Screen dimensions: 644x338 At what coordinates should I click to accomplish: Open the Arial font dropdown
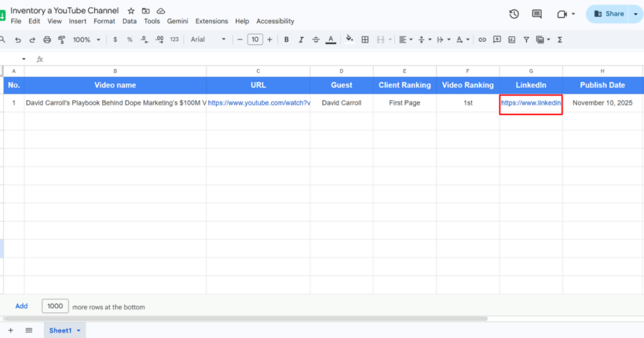point(208,40)
